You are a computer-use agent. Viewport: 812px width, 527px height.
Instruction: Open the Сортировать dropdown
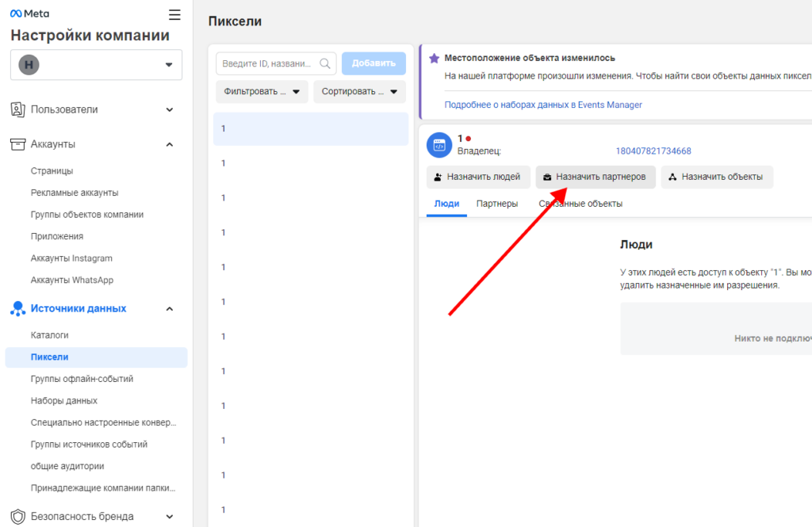tap(359, 92)
